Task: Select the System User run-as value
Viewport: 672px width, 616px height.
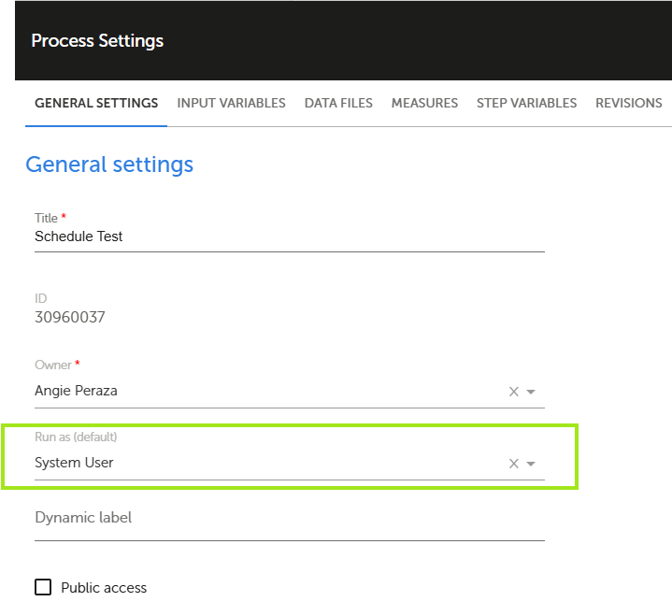Action: tap(74, 463)
